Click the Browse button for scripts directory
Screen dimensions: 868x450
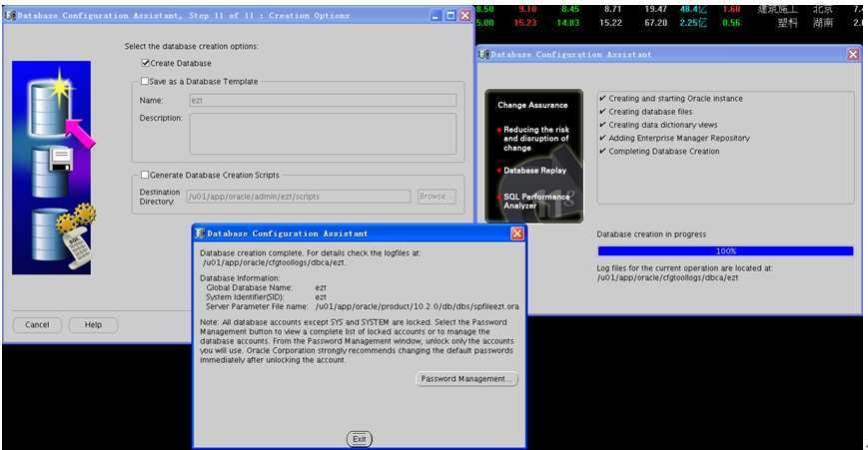[436, 197]
